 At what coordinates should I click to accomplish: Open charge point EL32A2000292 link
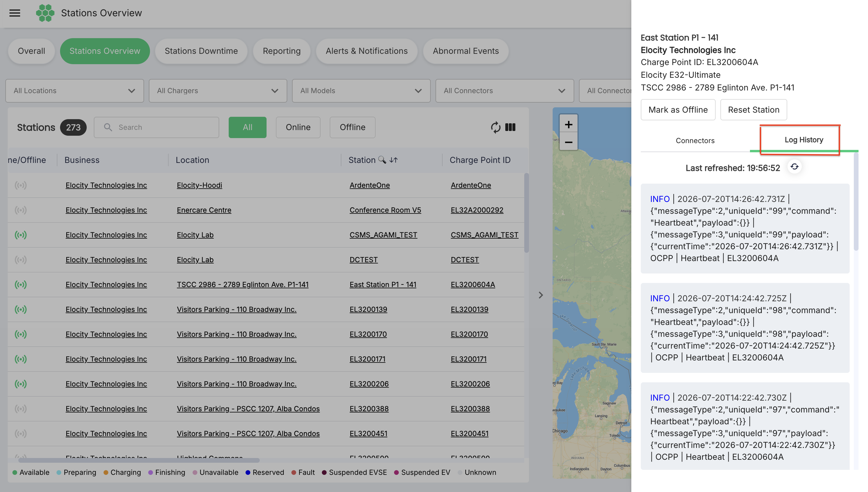point(477,210)
